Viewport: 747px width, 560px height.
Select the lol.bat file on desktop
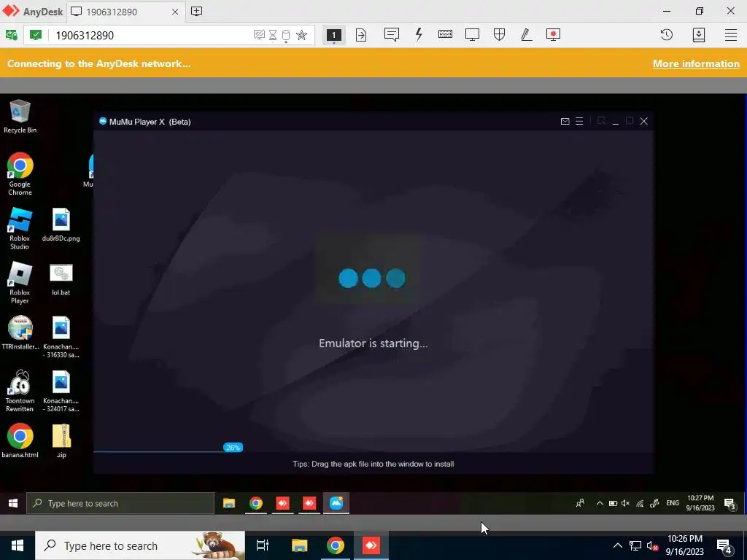pyautogui.click(x=61, y=279)
